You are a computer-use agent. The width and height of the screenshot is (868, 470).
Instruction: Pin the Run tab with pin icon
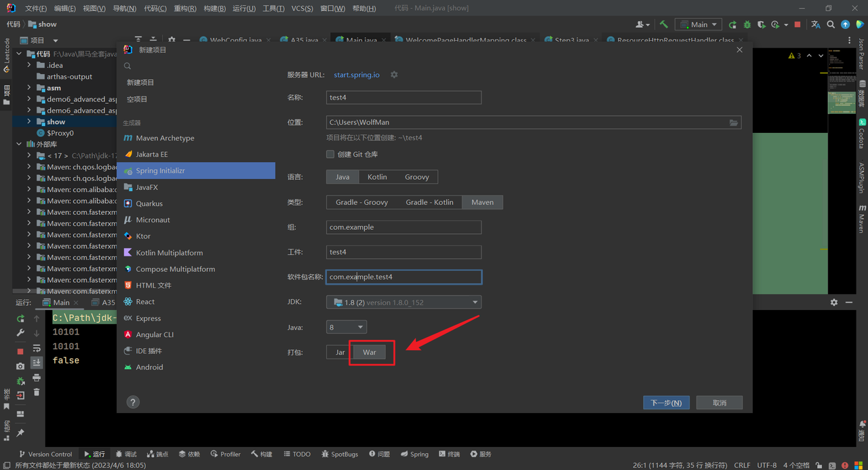(x=20, y=433)
